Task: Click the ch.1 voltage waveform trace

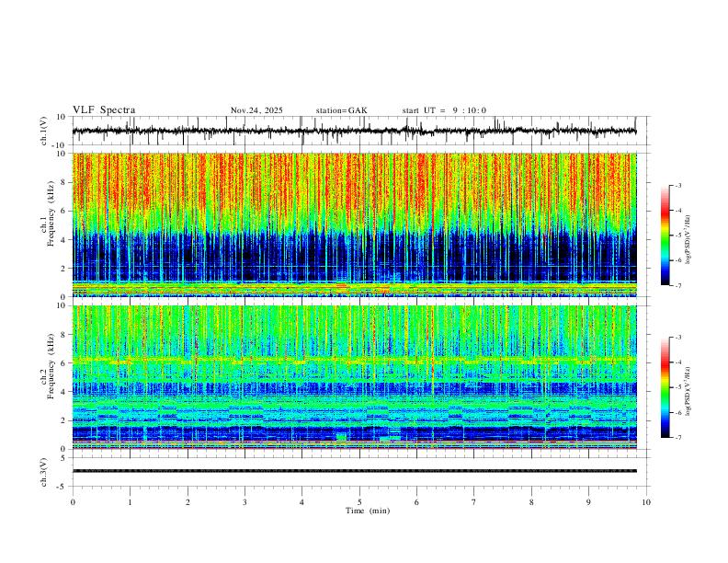Action: click(354, 131)
